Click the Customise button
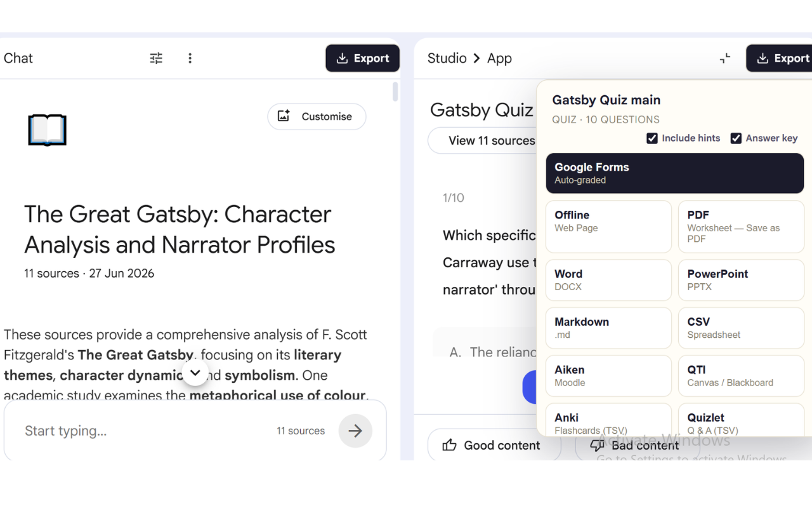This screenshot has height=508, width=812. click(x=317, y=117)
